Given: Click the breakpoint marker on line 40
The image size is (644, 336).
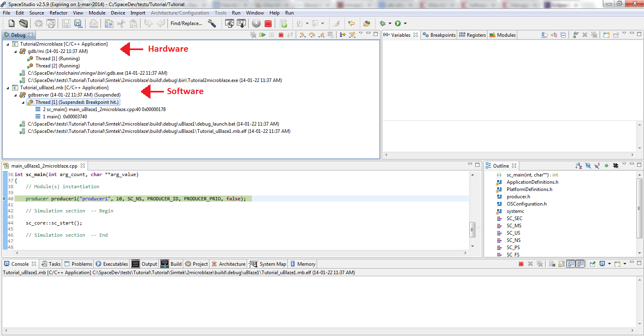Looking at the screenshot, I should tap(4, 198).
